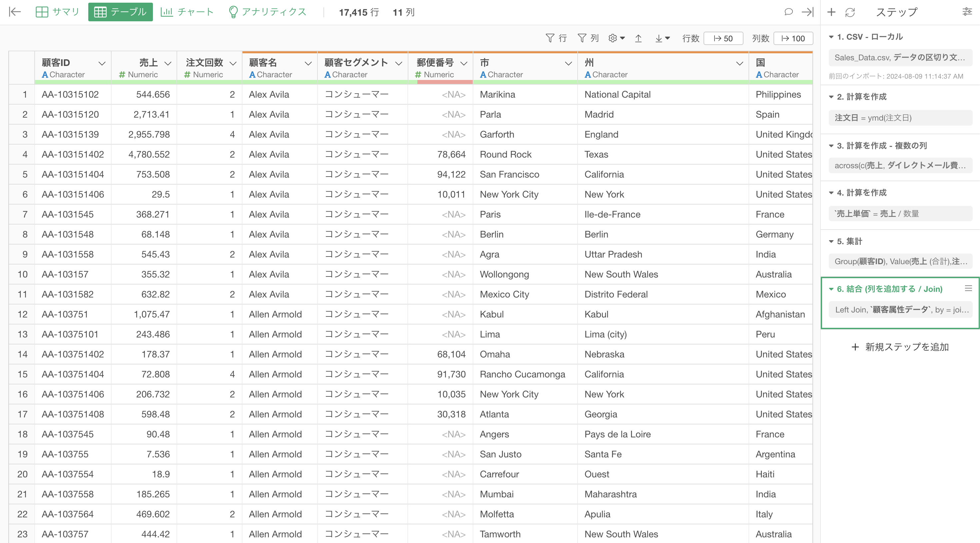The height and width of the screenshot is (543, 980).
Task: Click the red NA bar under 郵便番号
Action: point(445,82)
